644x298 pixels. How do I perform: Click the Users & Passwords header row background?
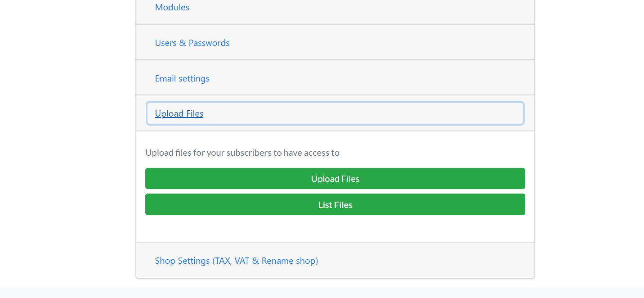[x=360, y=43]
